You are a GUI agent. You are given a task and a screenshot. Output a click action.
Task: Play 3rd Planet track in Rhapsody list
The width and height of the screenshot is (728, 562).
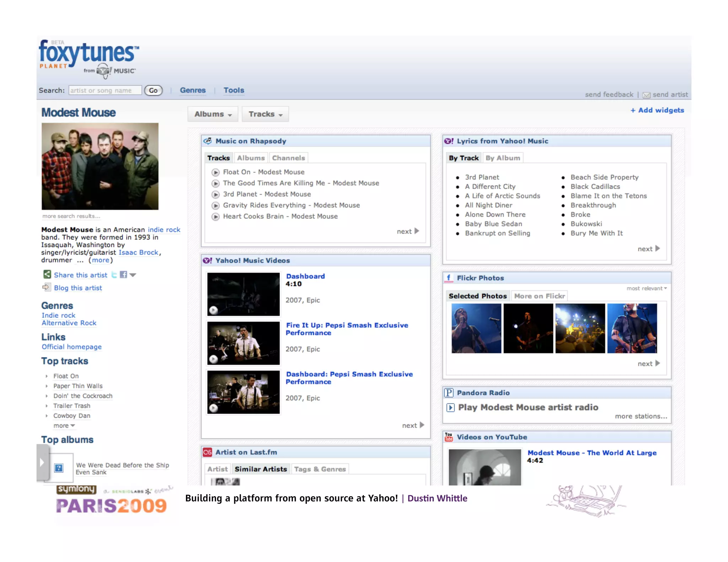(x=215, y=194)
